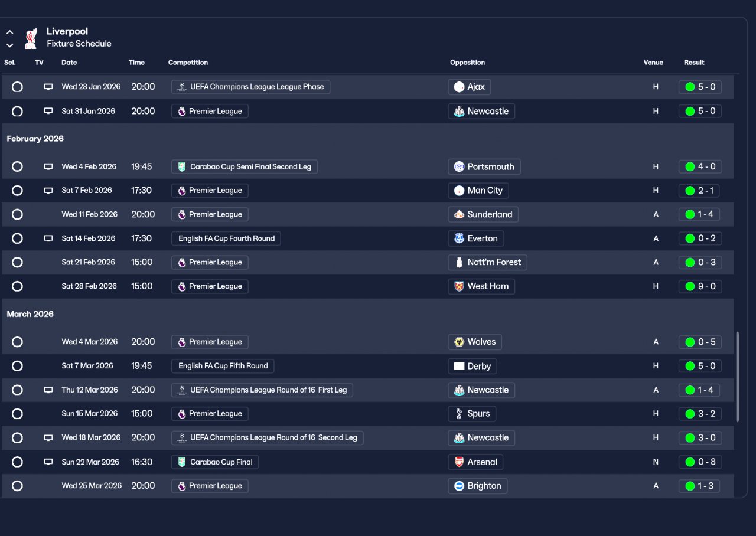
Task: Click the Champions League logo on Ajax row
Action: pos(181,87)
